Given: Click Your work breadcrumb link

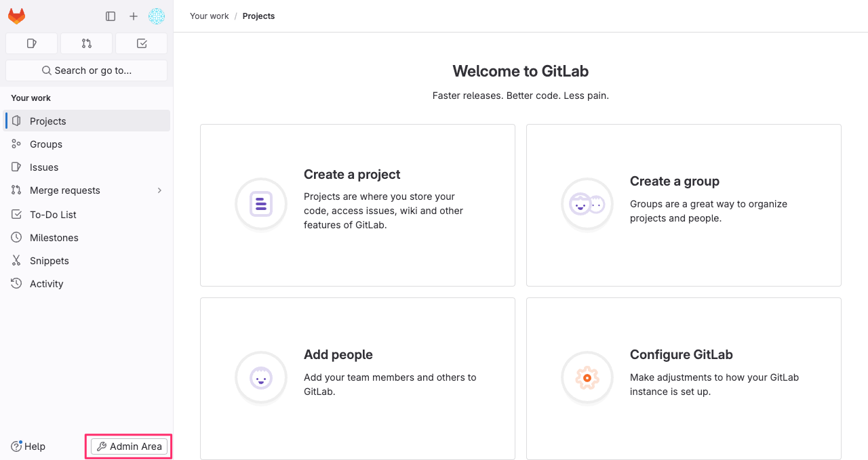Looking at the screenshot, I should tap(210, 16).
